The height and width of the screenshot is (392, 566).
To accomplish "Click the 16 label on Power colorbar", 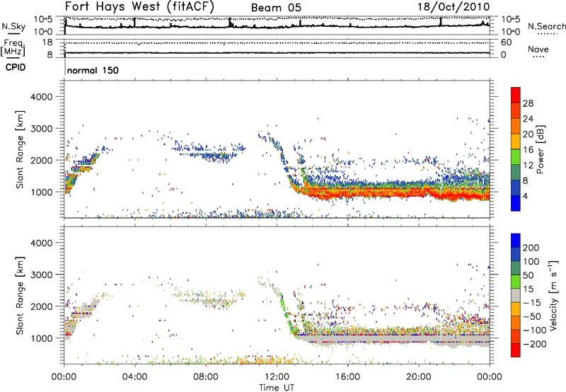I will click(x=528, y=150).
